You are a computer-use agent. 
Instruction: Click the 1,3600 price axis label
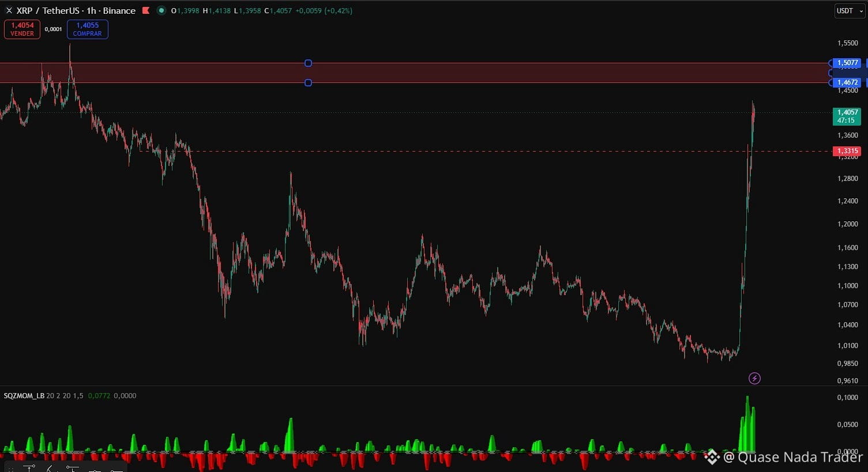click(x=848, y=135)
